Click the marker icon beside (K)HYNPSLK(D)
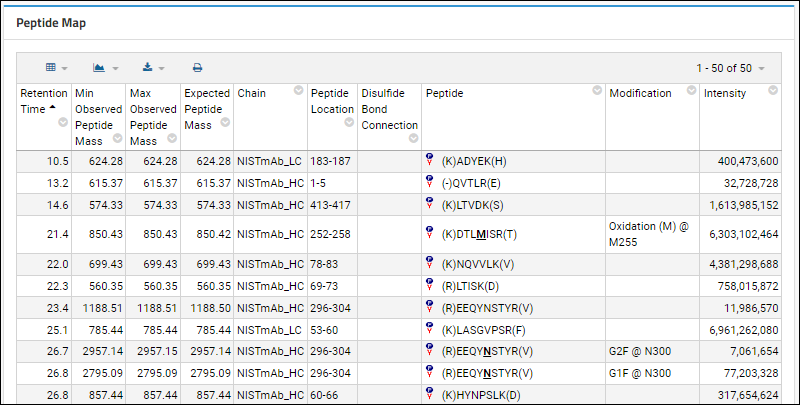The height and width of the screenshot is (405, 800). [430, 393]
